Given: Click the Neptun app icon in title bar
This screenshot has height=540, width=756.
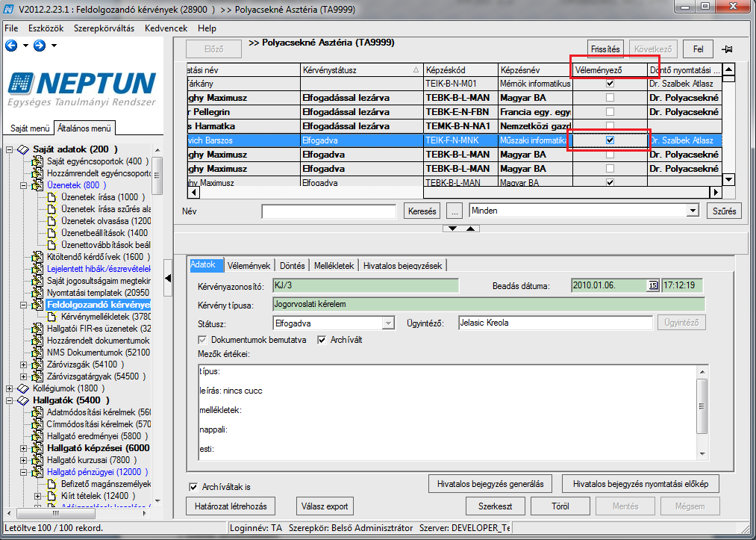Looking at the screenshot, I should click(8, 9).
